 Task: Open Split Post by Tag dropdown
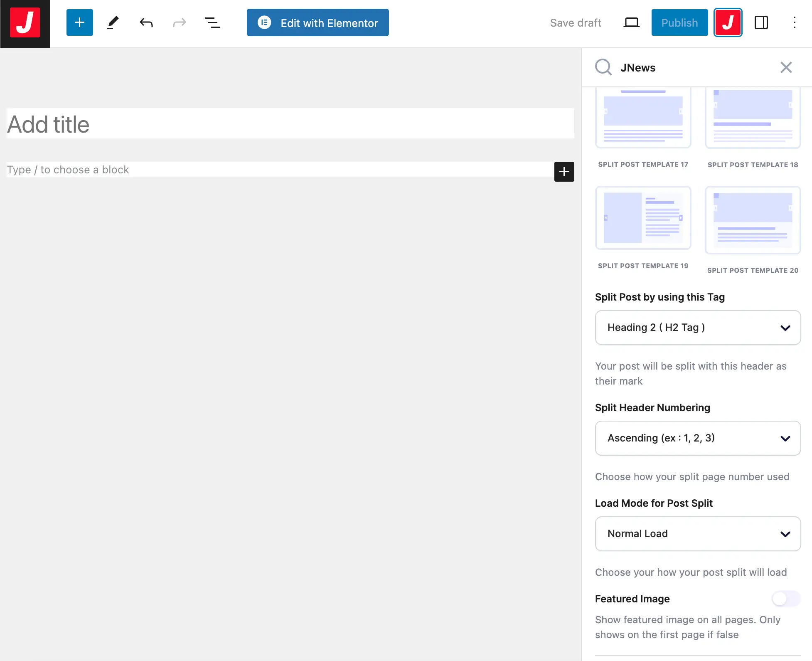coord(698,328)
